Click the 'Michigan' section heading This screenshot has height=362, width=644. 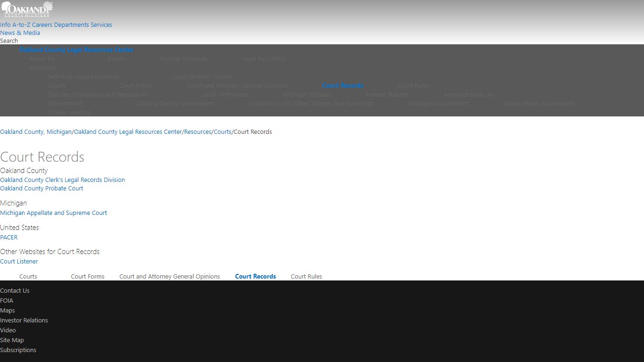[x=13, y=203]
